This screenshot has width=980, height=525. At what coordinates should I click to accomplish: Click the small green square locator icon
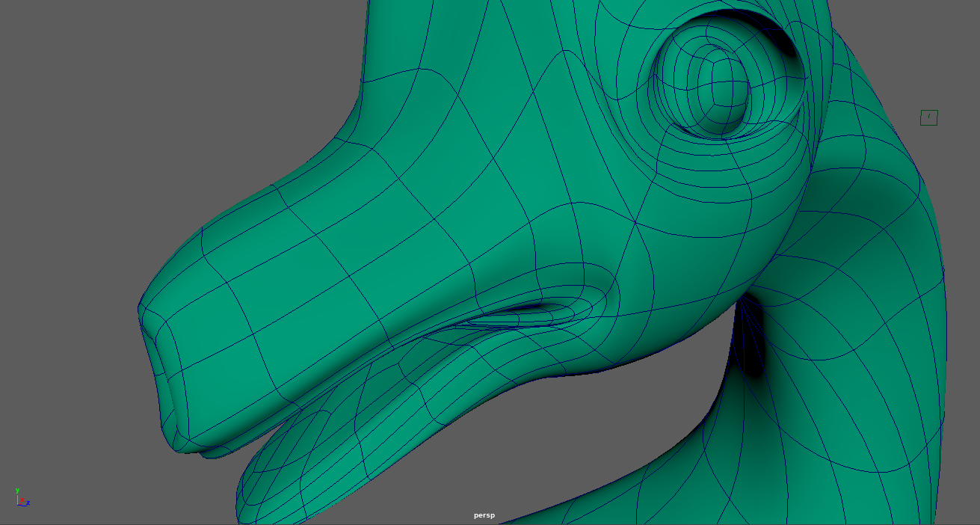pos(928,117)
